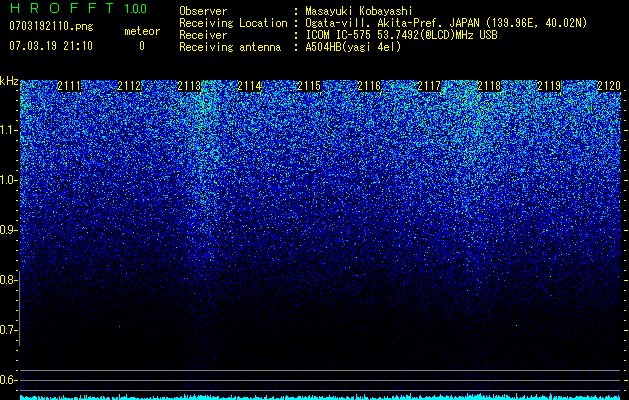The height and width of the screenshot is (400, 629).
Task: Click the receiver value ICOM IC-575 53.7492 MHz USB
Action: (x=401, y=35)
